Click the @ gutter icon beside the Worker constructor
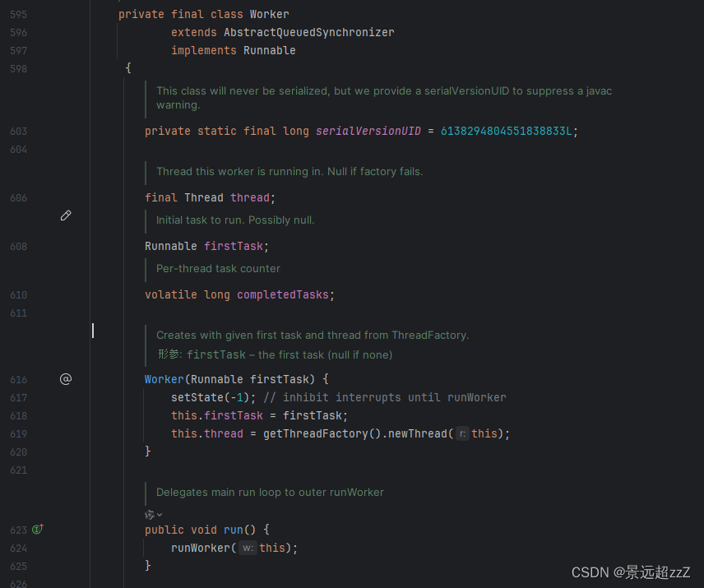 (x=66, y=379)
